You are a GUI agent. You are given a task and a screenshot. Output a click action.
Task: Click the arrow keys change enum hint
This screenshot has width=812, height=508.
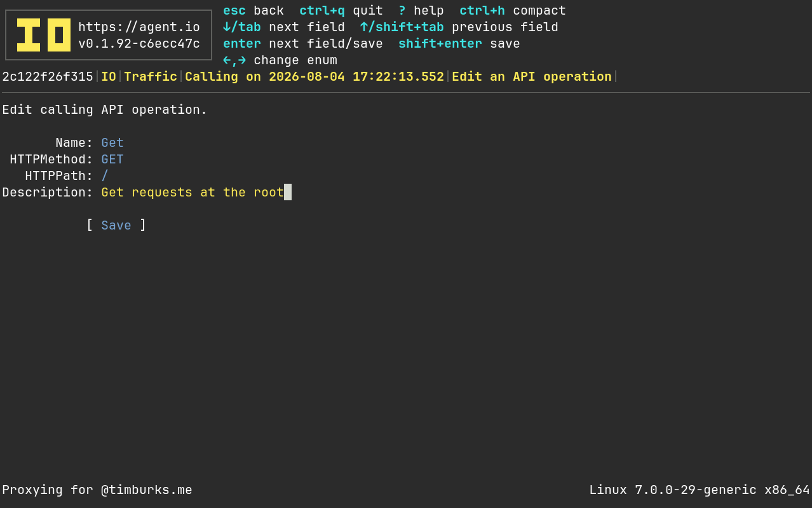280,60
